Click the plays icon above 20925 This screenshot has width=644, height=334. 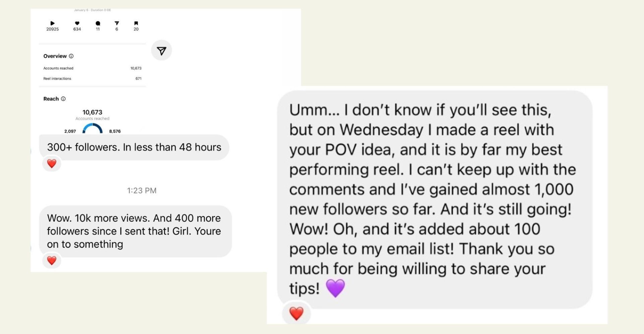click(52, 23)
